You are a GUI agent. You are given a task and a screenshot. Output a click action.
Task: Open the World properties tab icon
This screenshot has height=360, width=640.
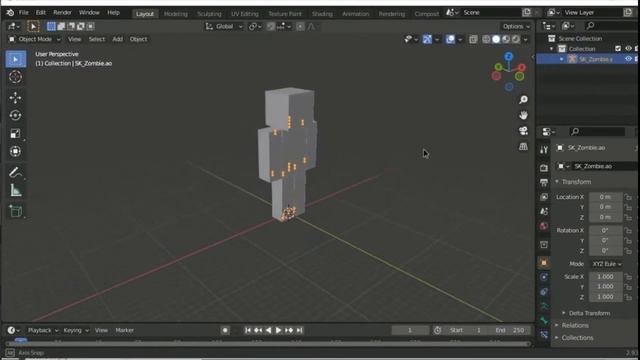click(544, 226)
